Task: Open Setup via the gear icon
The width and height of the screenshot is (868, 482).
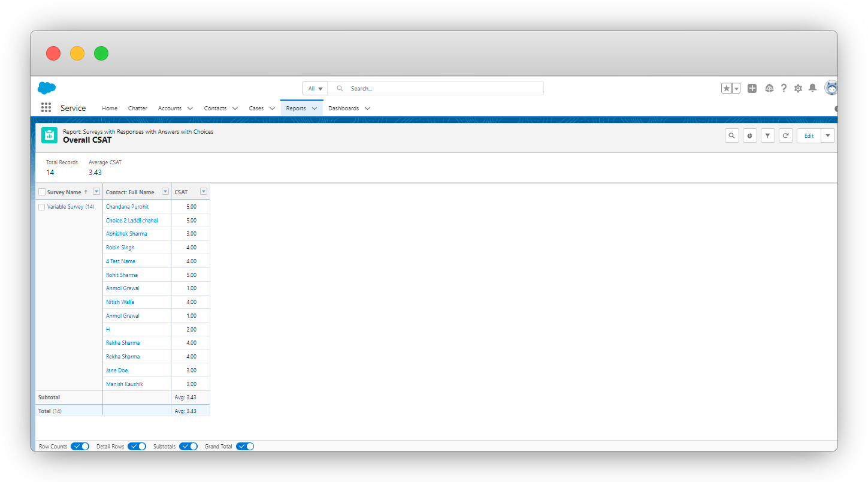Action: pyautogui.click(x=798, y=88)
